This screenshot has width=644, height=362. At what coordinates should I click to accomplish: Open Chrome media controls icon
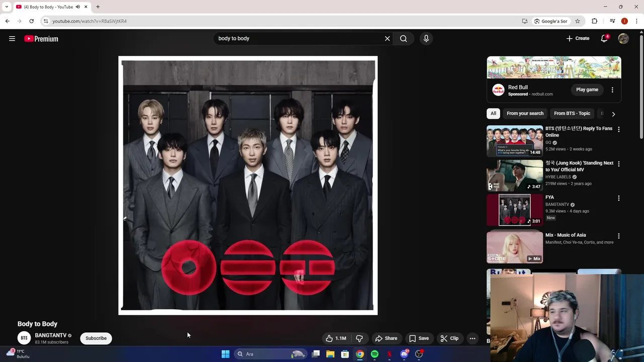pos(612,21)
